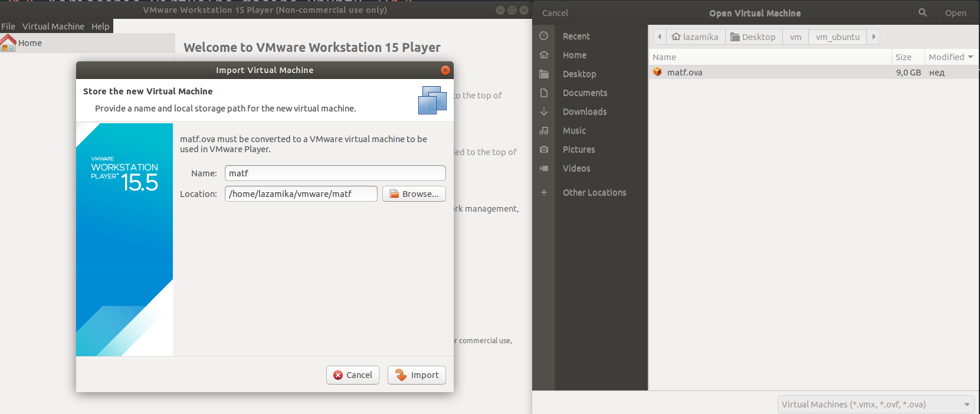Go to Desktop folder in path bar
This screenshot has height=414, width=980.
tap(753, 37)
